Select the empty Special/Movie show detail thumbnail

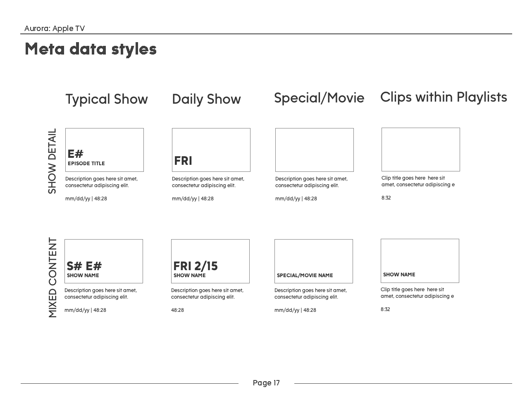point(315,150)
